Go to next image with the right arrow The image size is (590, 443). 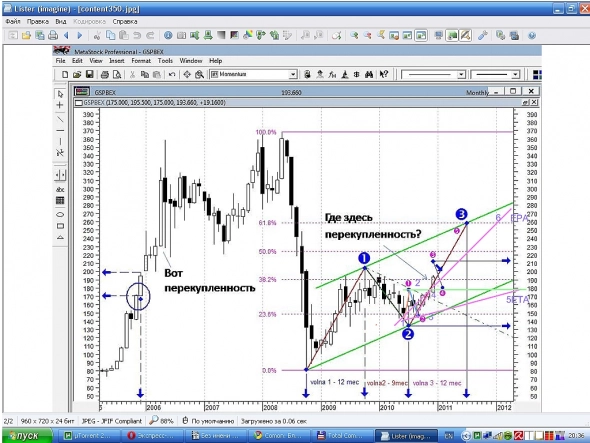click(80, 35)
